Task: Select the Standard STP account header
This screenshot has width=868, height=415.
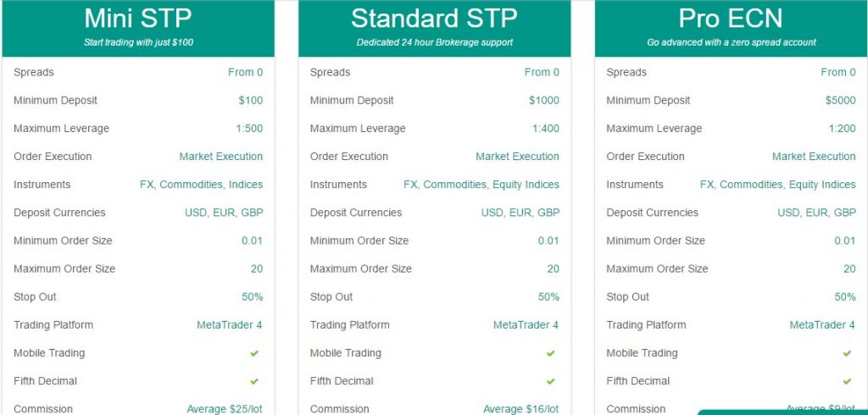Action: 435,28
